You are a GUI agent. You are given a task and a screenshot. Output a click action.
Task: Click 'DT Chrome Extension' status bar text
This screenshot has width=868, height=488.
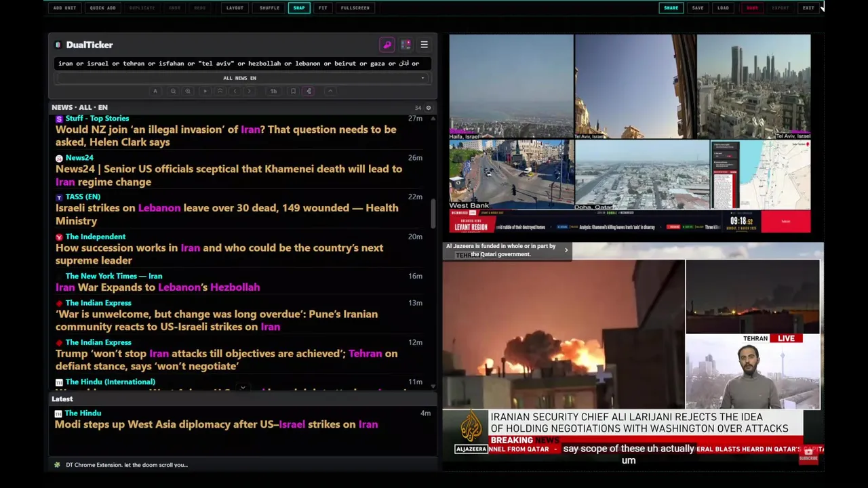pos(127,465)
